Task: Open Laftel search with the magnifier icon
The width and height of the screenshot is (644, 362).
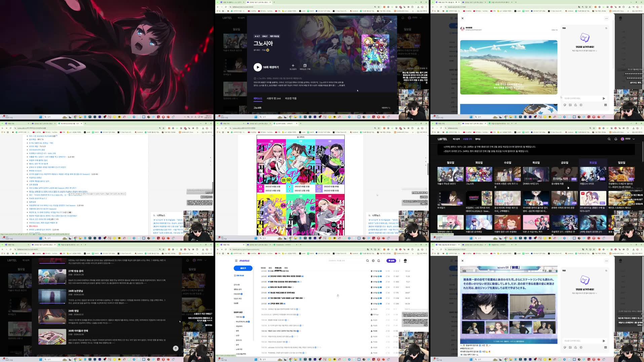Action: pos(609,139)
